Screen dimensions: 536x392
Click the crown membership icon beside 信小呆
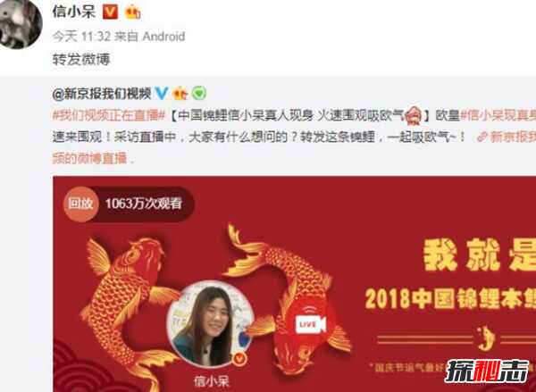click(x=132, y=13)
